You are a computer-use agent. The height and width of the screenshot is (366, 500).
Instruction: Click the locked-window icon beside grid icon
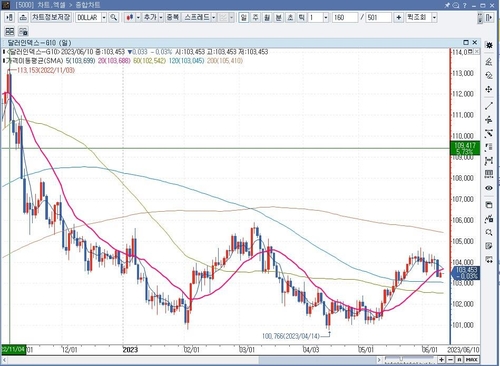pos(23,32)
